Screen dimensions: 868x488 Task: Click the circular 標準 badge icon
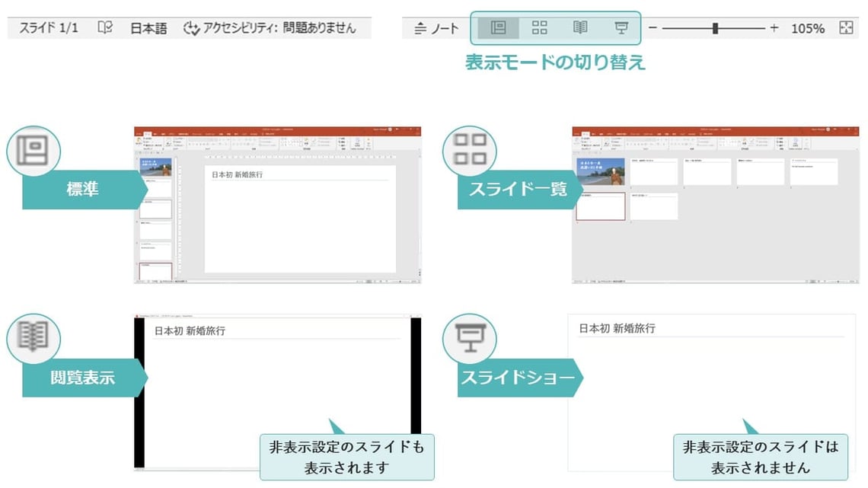point(34,152)
